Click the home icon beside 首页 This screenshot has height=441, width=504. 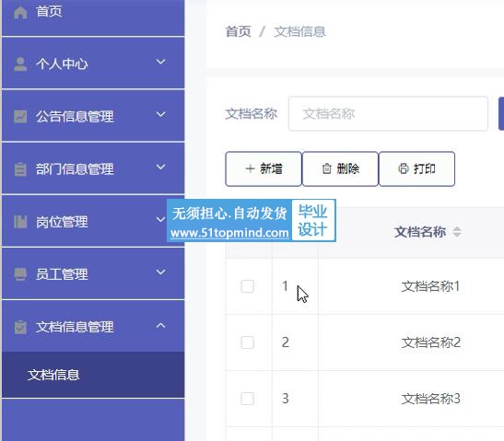(x=20, y=12)
